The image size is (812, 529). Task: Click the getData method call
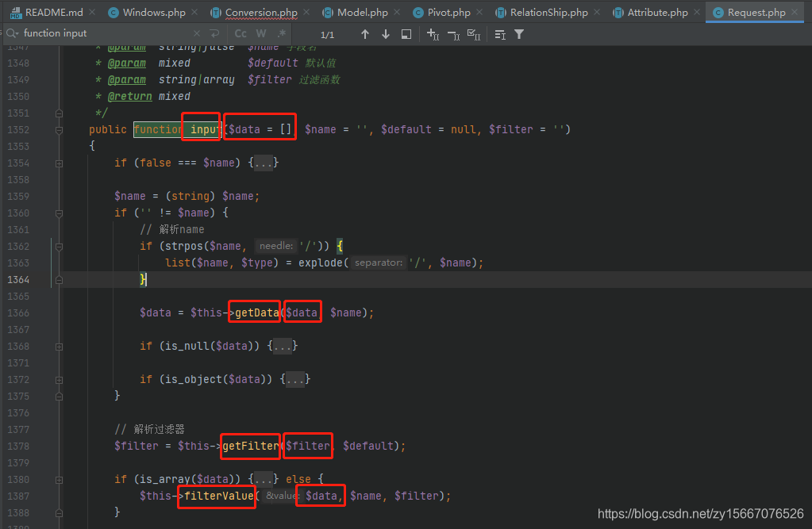257,312
